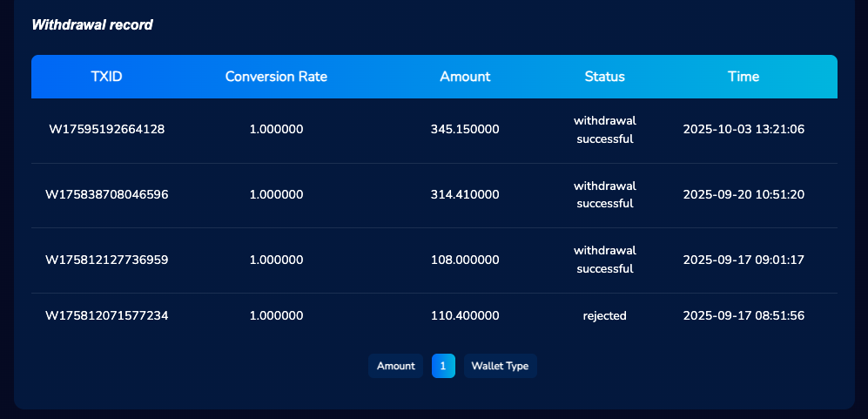Click the TXID column header
Viewport: 868px width, 419px height.
pyautogui.click(x=106, y=77)
